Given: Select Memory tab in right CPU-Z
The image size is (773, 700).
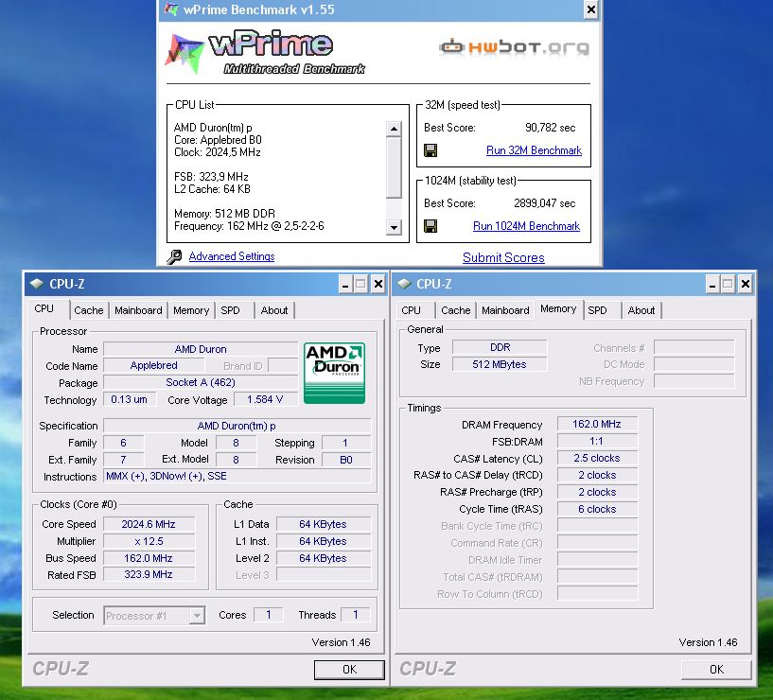Looking at the screenshot, I should tap(558, 308).
